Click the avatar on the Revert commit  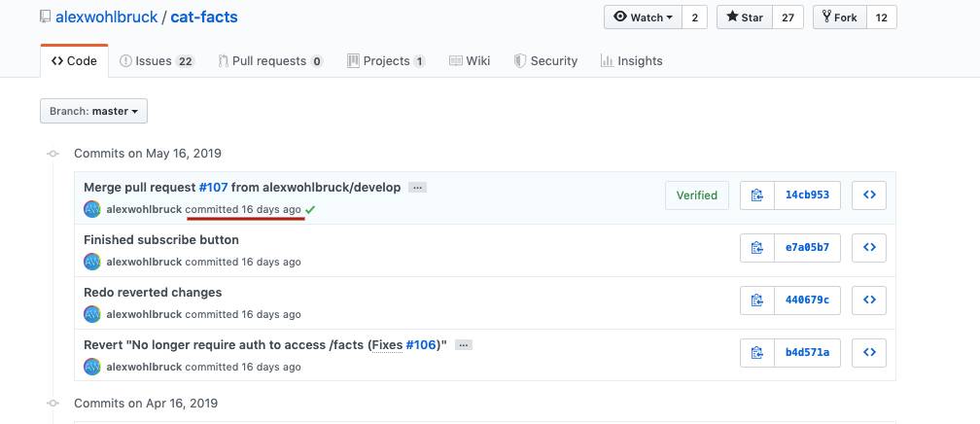[x=91, y=367]
